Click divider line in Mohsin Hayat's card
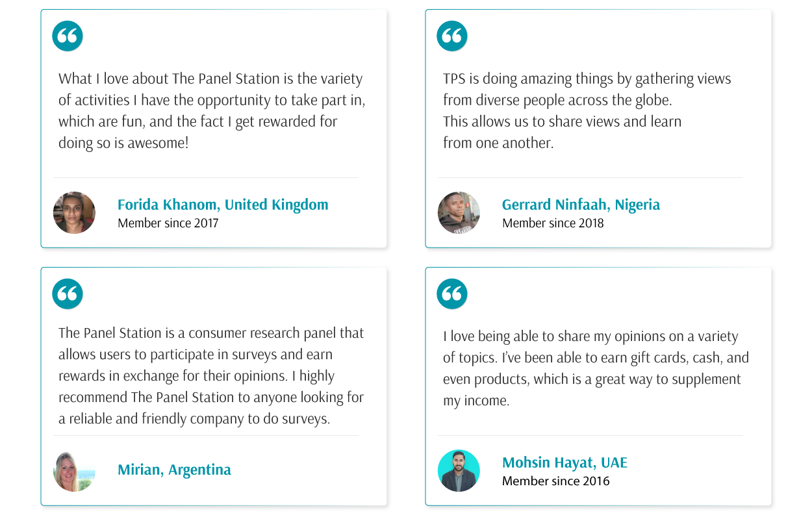Screen dimensions: 812x519 coord(590,435)
